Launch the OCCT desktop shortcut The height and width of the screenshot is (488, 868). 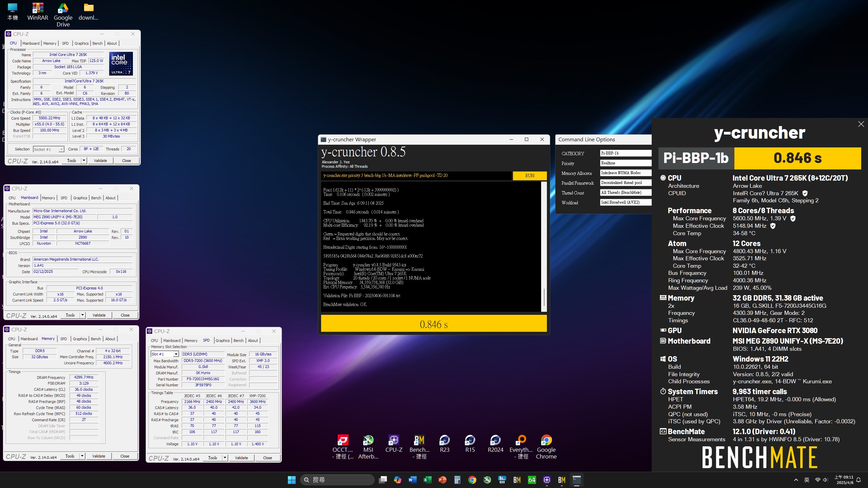tap(342, 447)
